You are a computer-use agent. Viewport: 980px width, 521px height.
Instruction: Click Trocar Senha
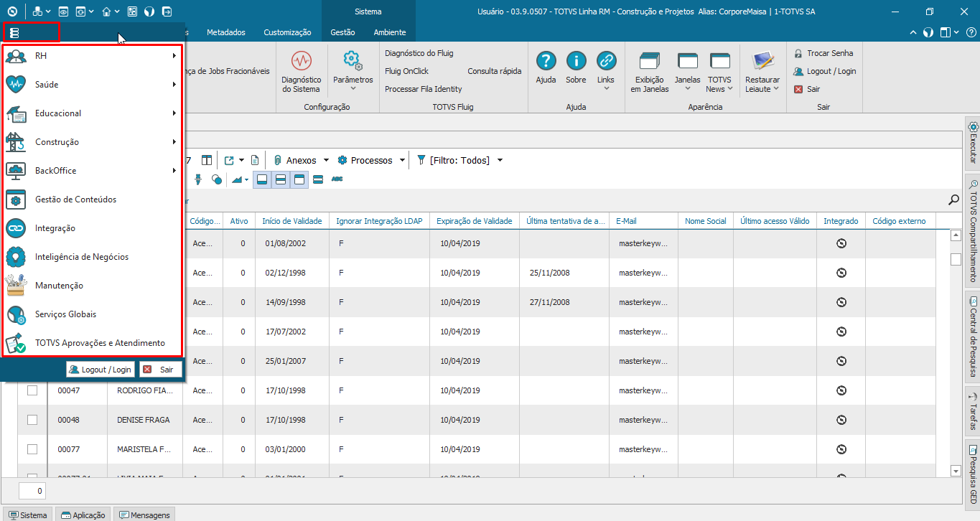click(829, 53)
